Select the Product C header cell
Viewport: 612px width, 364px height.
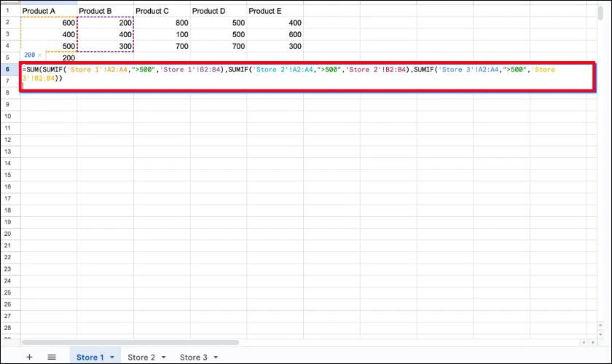(x=162, y=11)
